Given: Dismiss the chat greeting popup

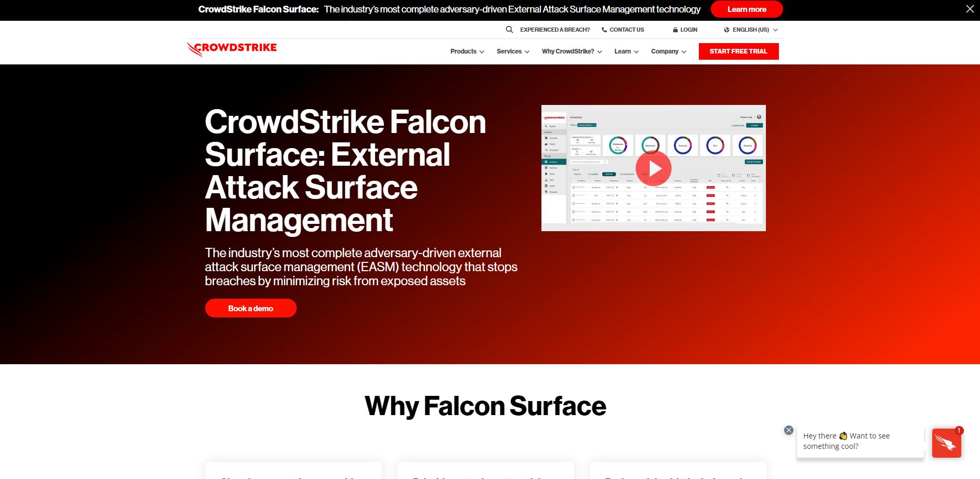Looking at the screenshot, I should click(788, 430).
